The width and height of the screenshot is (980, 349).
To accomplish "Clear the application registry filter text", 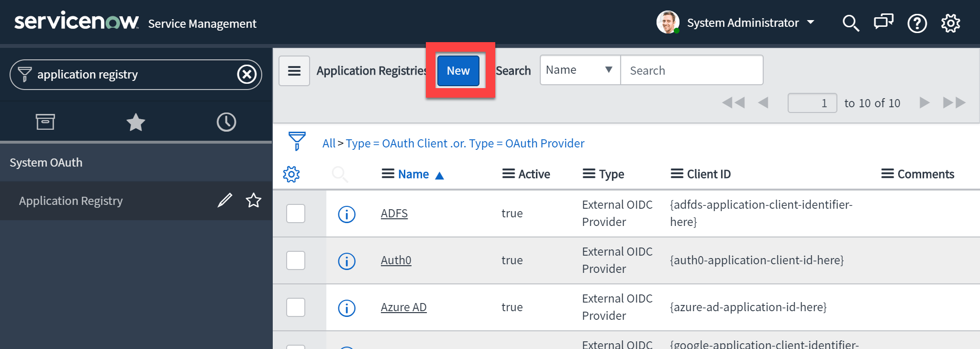I will 247,74.
